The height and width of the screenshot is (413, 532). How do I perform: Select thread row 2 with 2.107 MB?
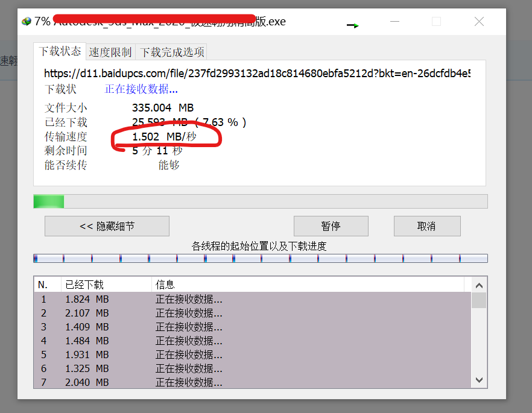coord(252,313)
